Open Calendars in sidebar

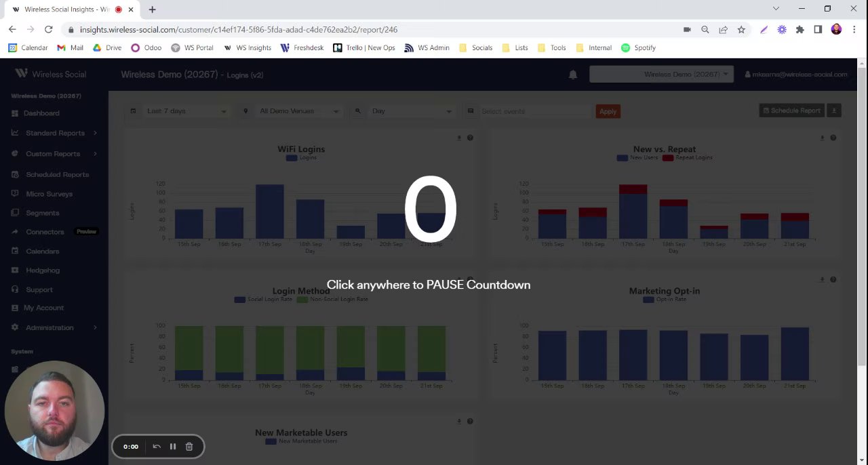coord(42,251)
